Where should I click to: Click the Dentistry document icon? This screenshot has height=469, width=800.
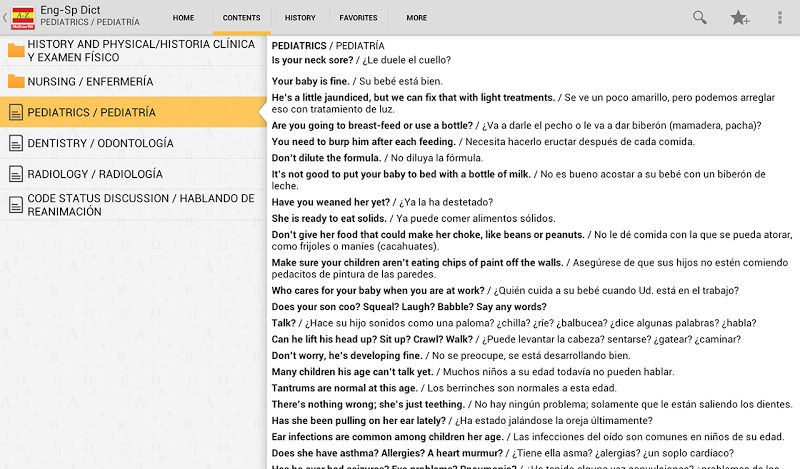[16, 144]
